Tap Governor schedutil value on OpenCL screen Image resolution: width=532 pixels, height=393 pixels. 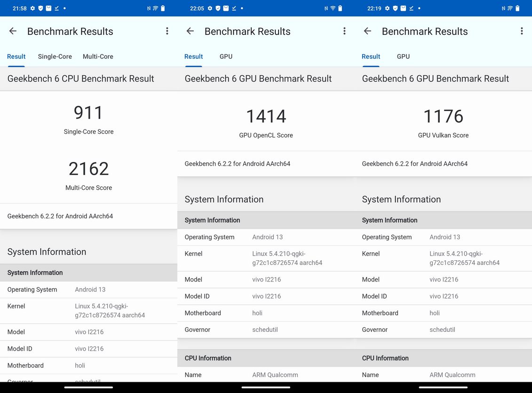265,329
